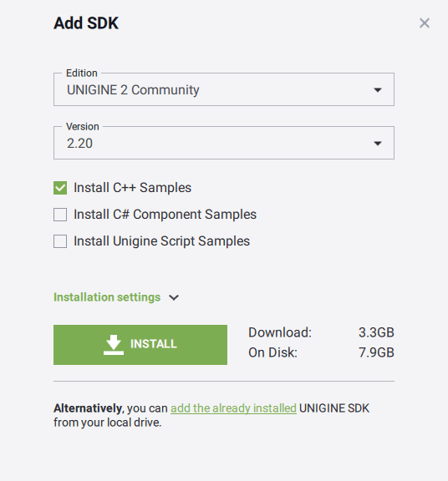The width and height of the screenshot is (448, 481).
Task: Click the chevron beside Installation settings
Action: (x=174, y=297)
